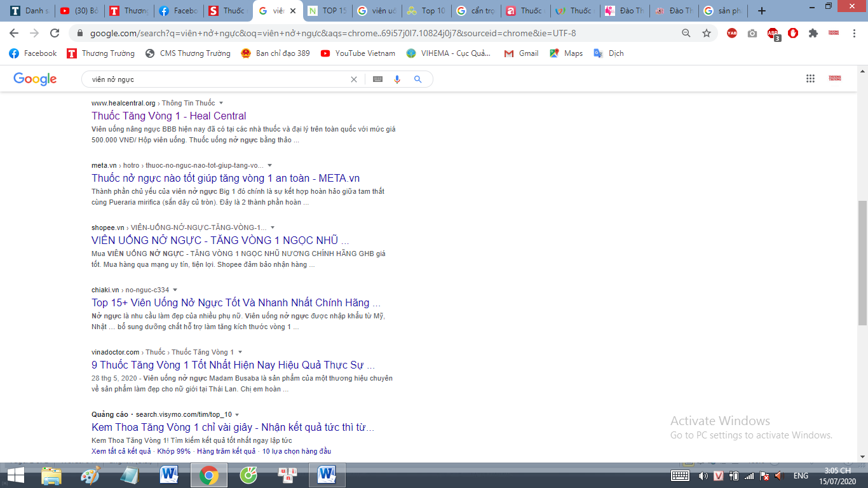The height and width of the screenshot is (488, 868).
Task: Click in the Google search input field
Action: [x=216, y=79]
